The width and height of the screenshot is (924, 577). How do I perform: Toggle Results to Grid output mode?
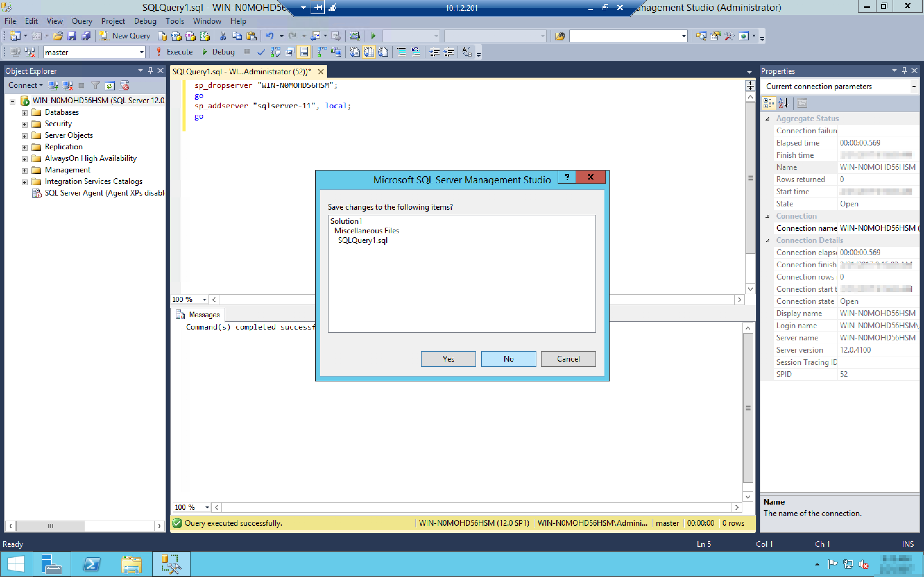click(369, 52)
